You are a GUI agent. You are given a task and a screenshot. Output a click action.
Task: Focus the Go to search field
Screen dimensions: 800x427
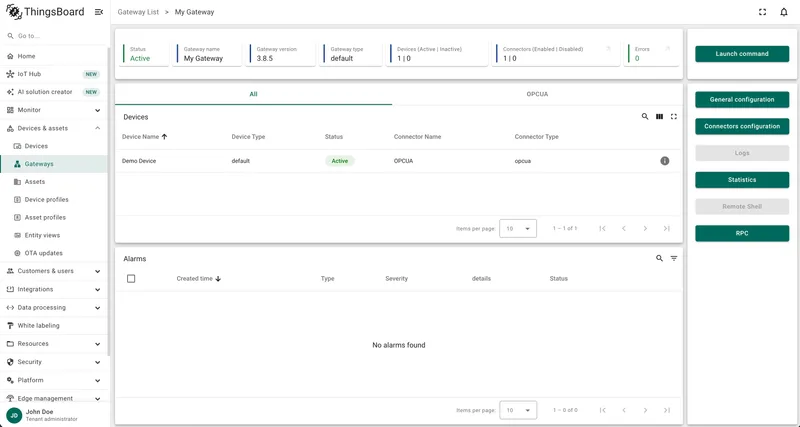point(56,36)
